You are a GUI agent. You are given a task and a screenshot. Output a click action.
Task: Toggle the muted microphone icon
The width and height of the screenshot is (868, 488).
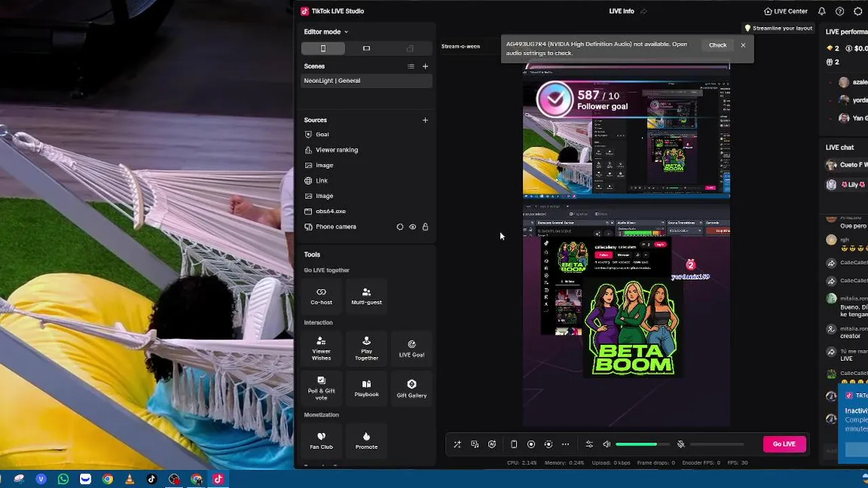pyautogui.click(x=681, y=445)
